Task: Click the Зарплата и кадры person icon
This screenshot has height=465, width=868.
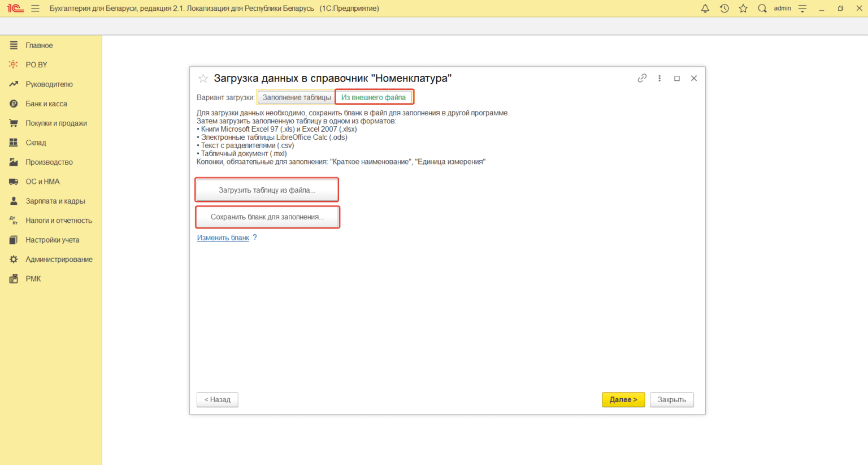Action: point(14,201)
